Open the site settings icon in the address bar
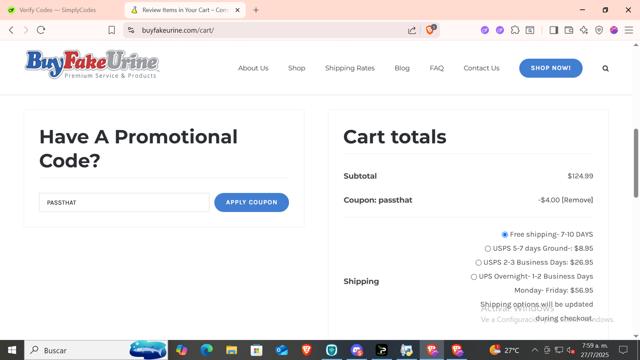 pyautogui.click(x=131, y=30)
